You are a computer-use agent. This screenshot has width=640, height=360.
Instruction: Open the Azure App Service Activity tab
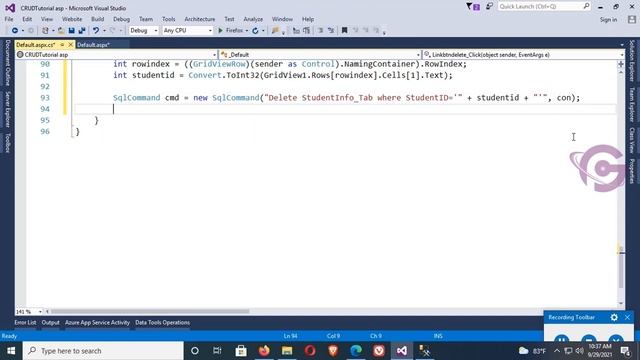98,322
